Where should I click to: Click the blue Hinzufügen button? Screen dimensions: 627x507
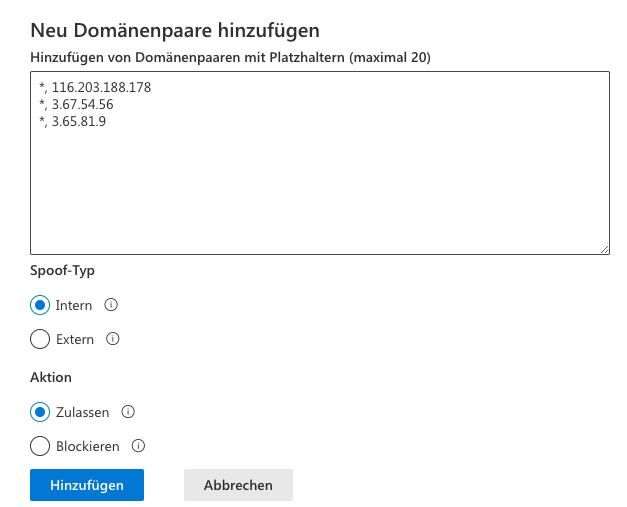[x=87, y=485]
